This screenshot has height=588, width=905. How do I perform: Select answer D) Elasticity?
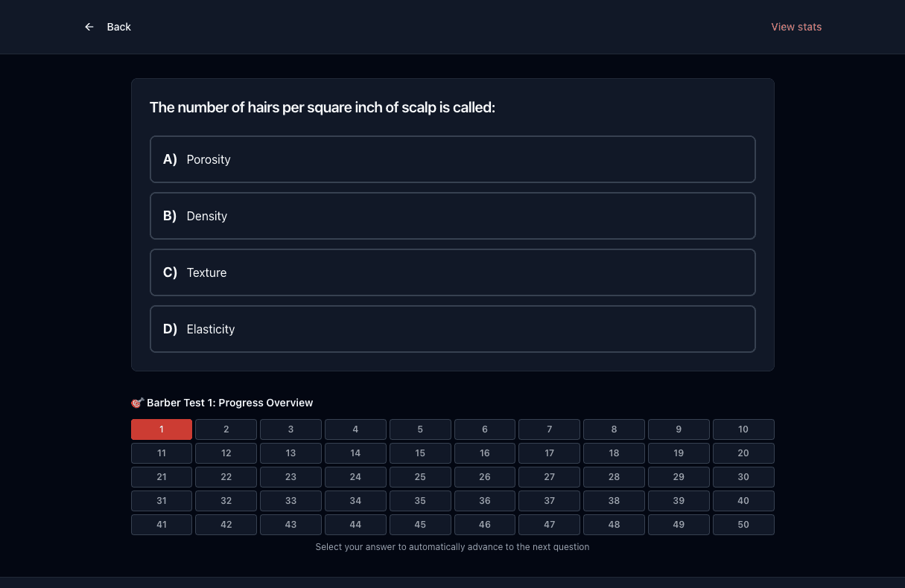point(453,329)
